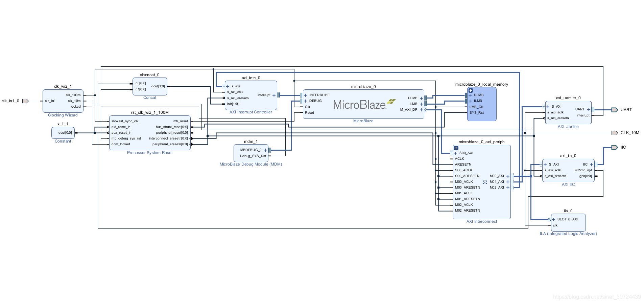Click the Debug_SYS_Rst pin on mdm_1

tap(253, 156)
